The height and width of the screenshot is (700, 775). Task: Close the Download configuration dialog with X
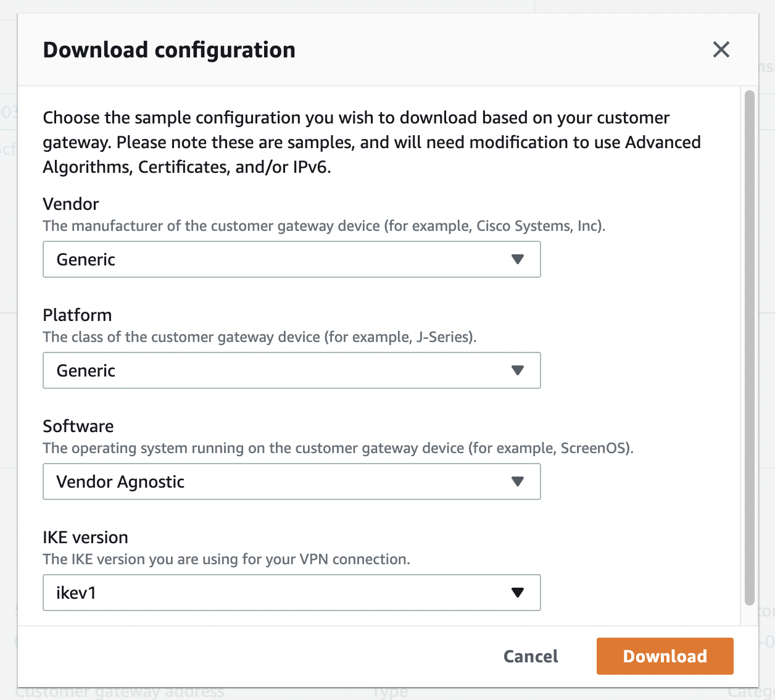tap(721, 49)
